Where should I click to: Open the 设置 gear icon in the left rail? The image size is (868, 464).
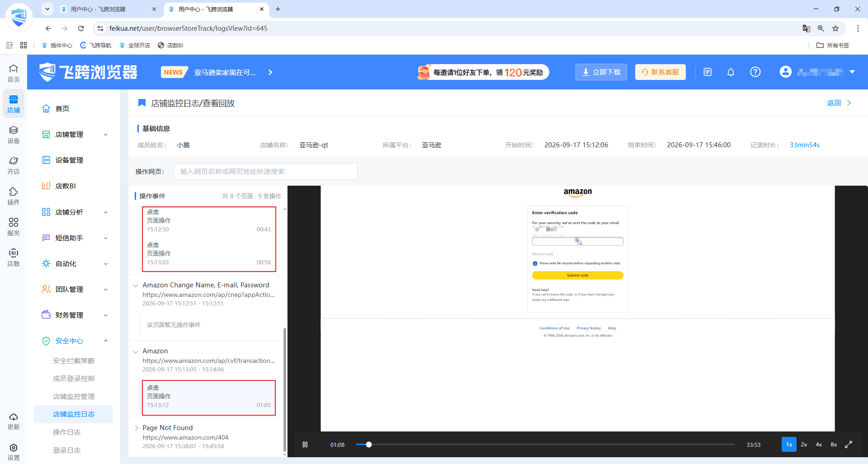coord(14,452)
